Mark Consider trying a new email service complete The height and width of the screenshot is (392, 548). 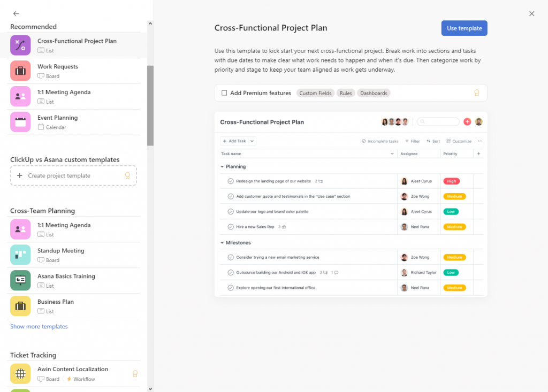point(231,257)
